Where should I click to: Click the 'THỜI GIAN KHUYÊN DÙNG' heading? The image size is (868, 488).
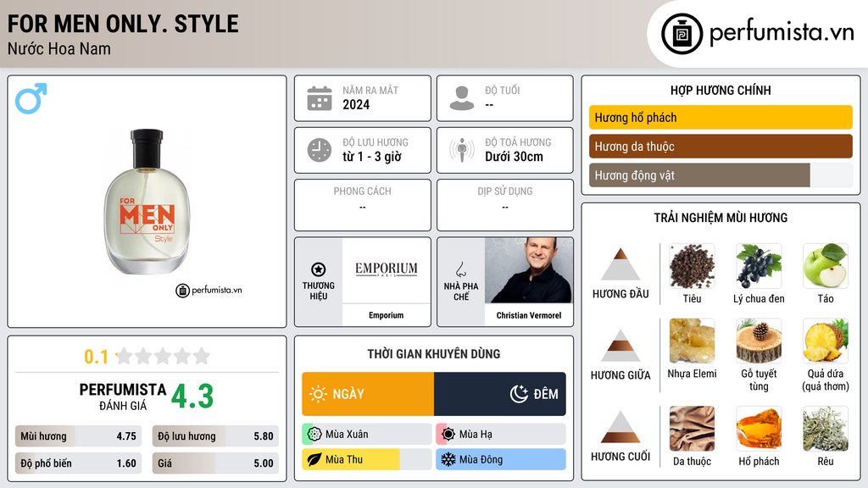(433, 354)
